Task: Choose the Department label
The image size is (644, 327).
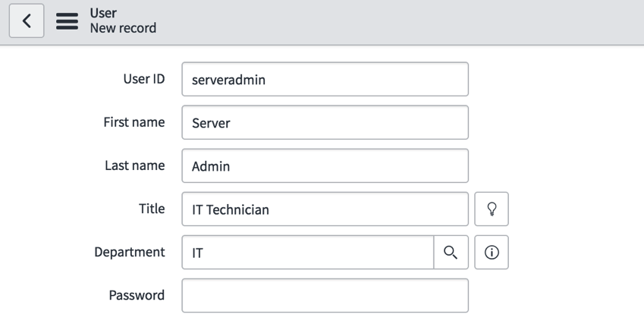Action: [130, 252]
